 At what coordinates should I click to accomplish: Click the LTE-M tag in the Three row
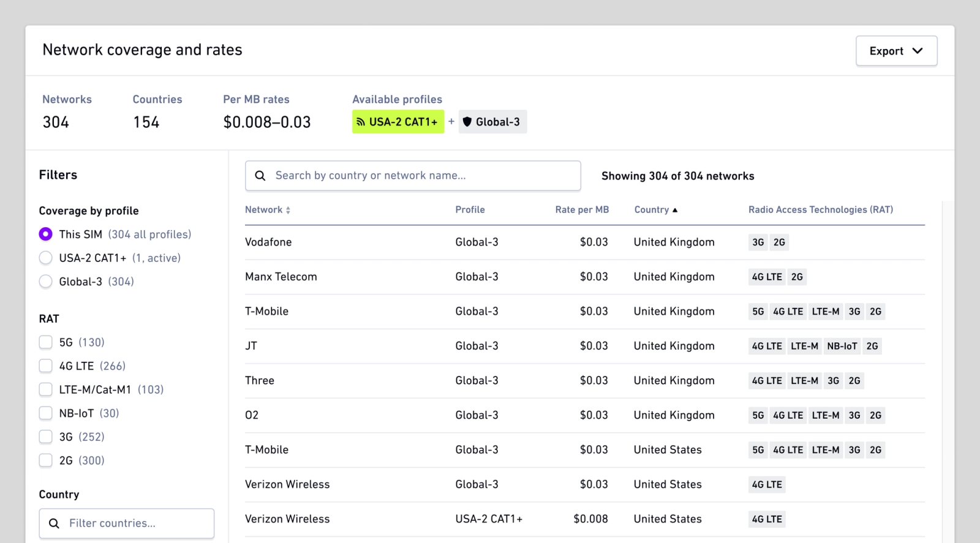click(804, 381)
